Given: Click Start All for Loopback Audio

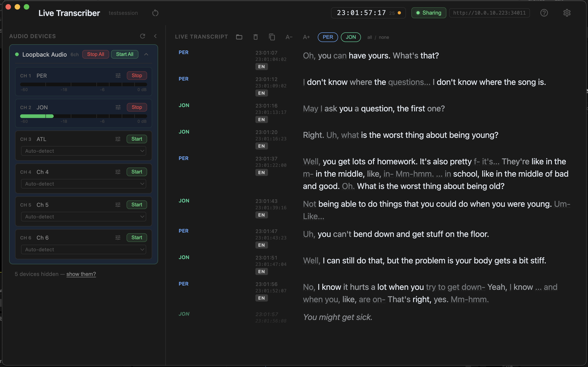Looking at the screenshot, I should tap(124, 54).
